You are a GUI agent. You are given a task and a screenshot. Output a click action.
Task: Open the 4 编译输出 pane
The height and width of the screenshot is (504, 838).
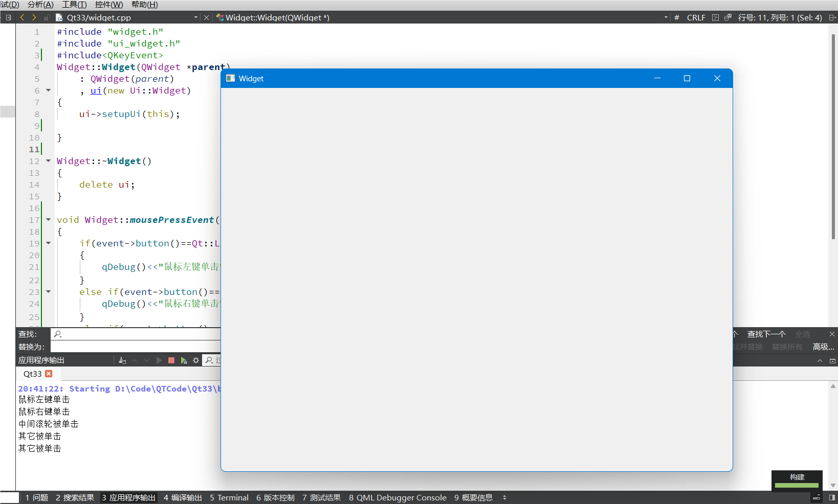(x=183, y=497)
